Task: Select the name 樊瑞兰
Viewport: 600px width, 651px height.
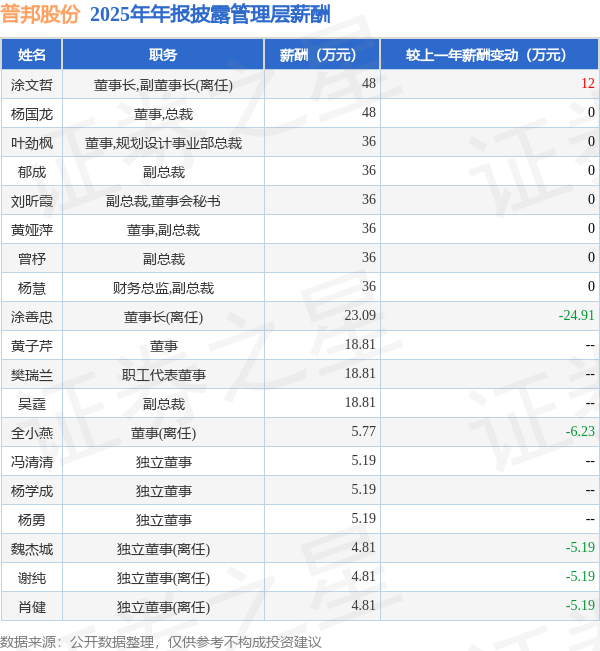Action: (x=32, y=375)
